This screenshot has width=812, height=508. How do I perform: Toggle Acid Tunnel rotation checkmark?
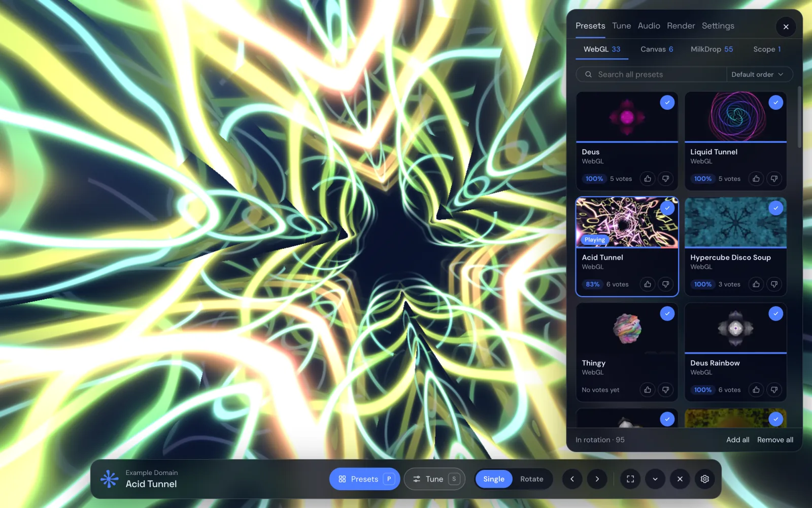coord(667,208)
